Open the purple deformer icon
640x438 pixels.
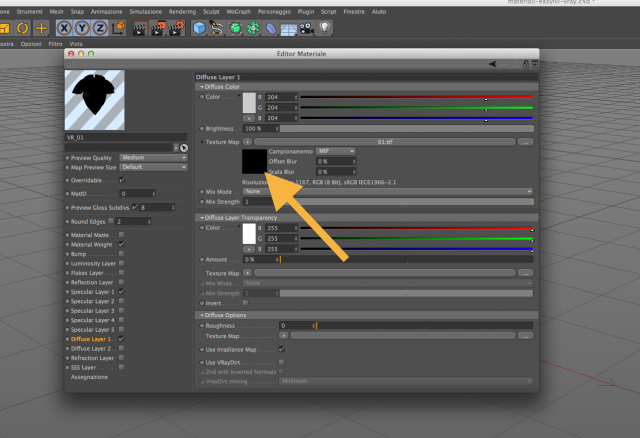tap(271, 28)
